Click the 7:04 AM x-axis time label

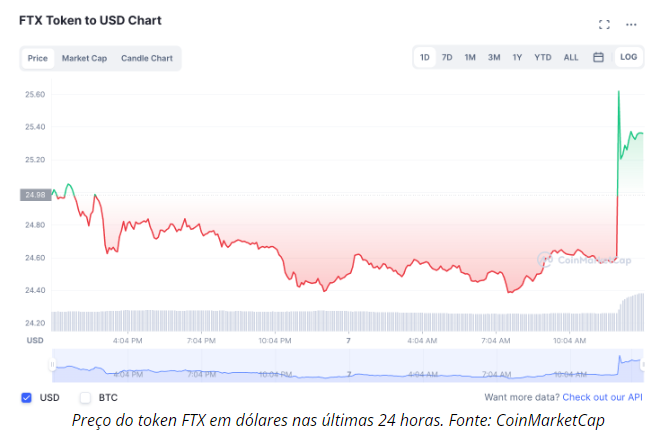click(x=496, y=341)
